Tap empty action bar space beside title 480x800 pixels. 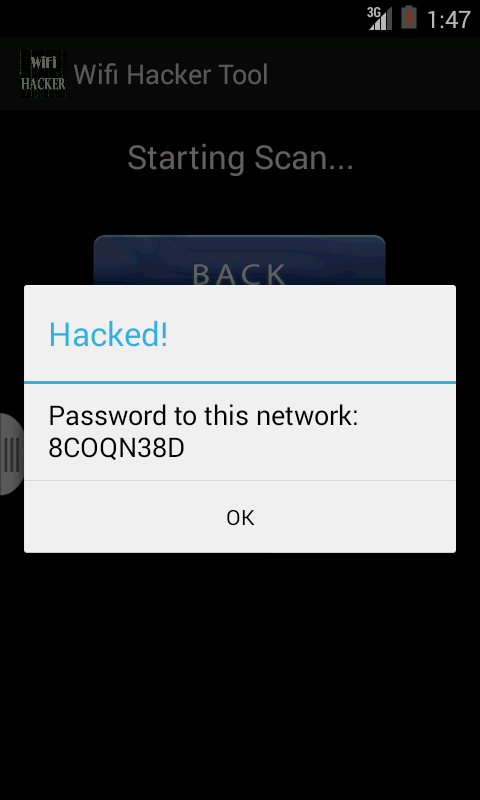[x=372, y=74]
